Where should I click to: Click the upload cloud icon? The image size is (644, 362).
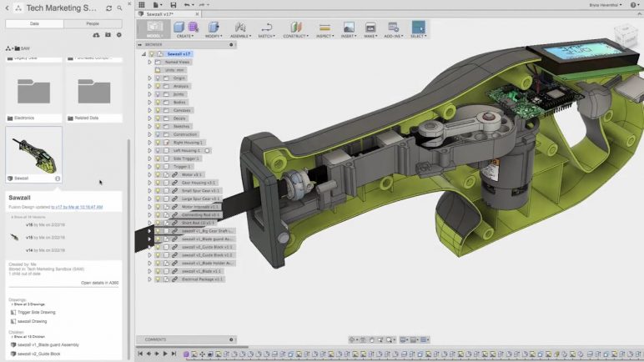(x=96, y=35)
